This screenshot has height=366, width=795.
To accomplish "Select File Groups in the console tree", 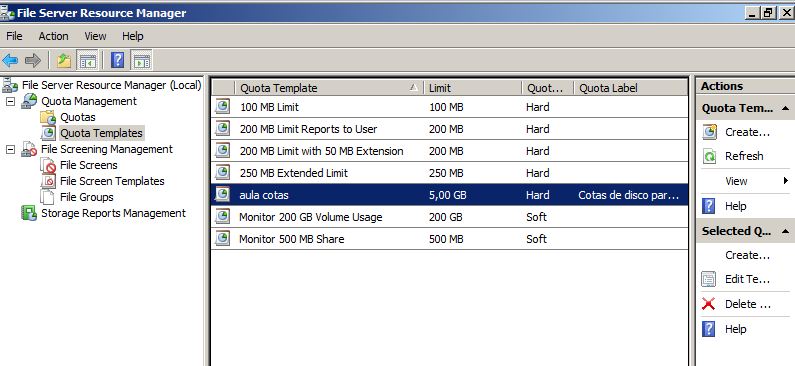I will point(86,197).
